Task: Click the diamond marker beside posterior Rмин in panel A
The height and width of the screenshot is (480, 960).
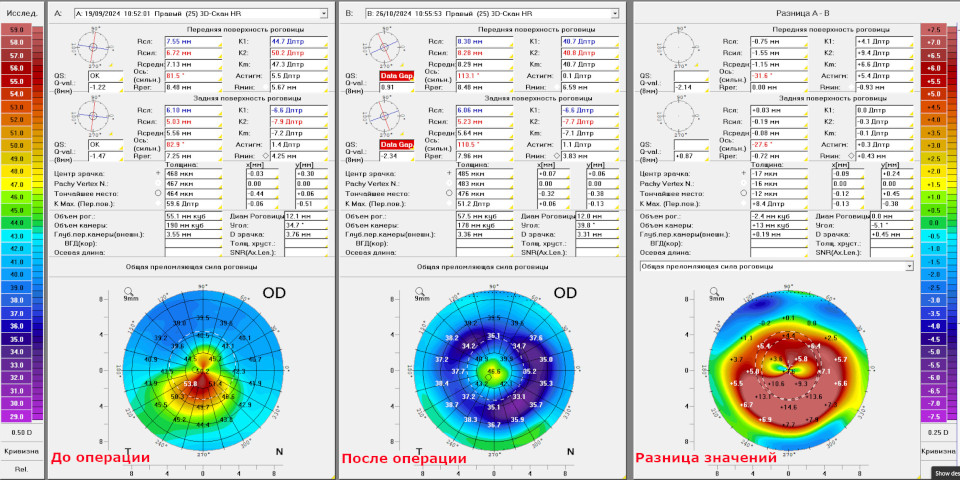Action: (x=266, y=156)
